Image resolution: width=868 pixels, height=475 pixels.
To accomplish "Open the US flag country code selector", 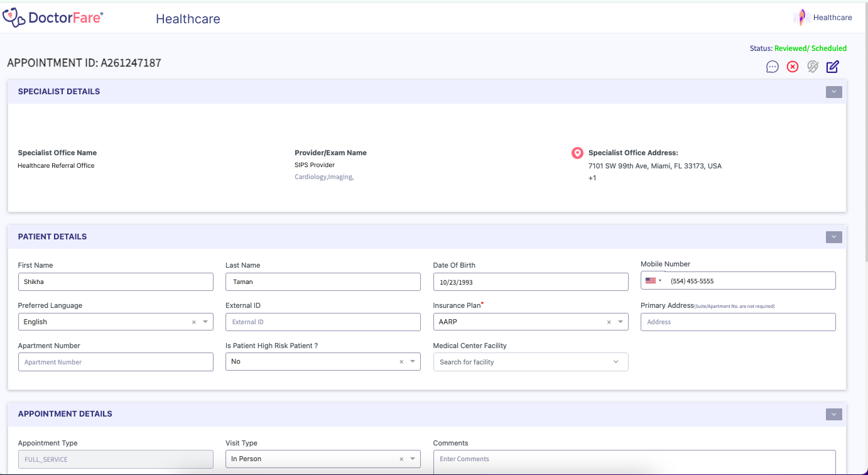I will pyautogui.click(x=654, y=281).
